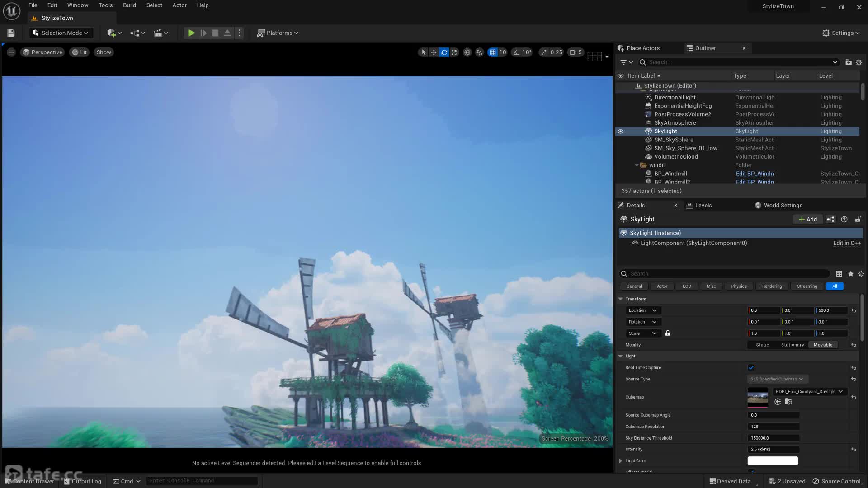
Task: Open the property matrix grid icon
Action: [839, 274]
